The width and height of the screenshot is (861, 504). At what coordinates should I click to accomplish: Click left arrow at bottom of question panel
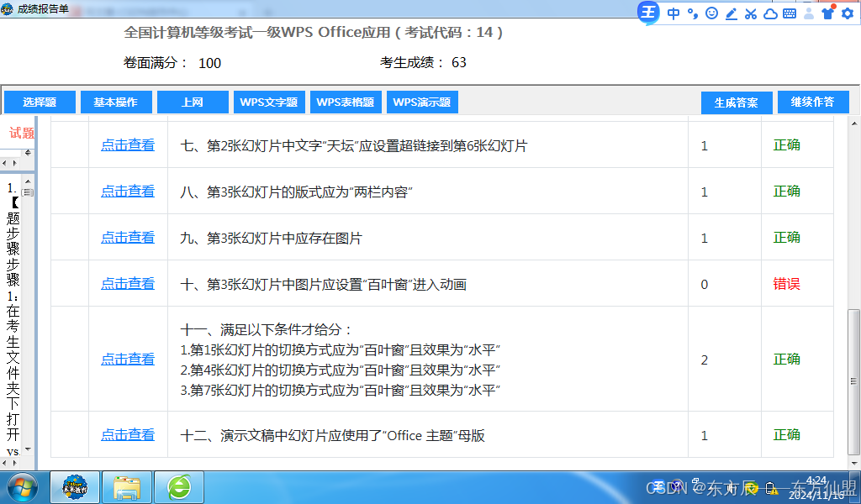[4, 463]
